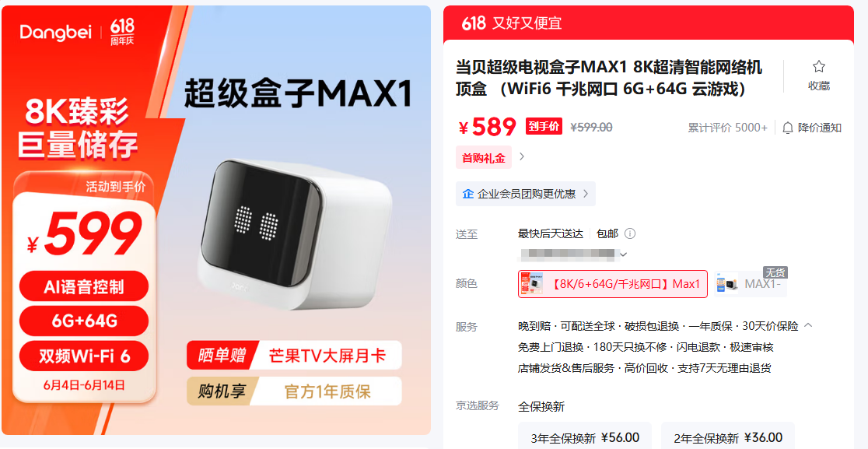Screen dimensions: 868x449
Task: Open 企业会员团购更优惠 link
Action: (x=525, y=194)
